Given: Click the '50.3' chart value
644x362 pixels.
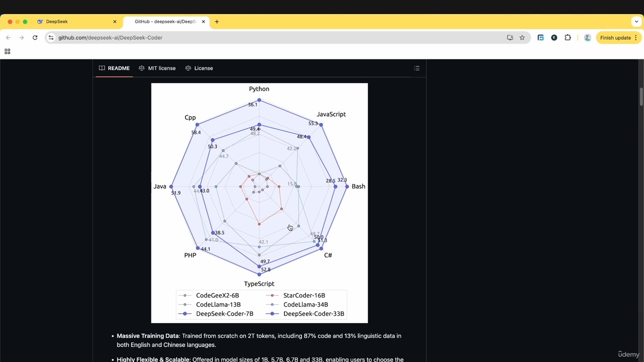Looking at the screenshot, I should [x=212, y=147].
